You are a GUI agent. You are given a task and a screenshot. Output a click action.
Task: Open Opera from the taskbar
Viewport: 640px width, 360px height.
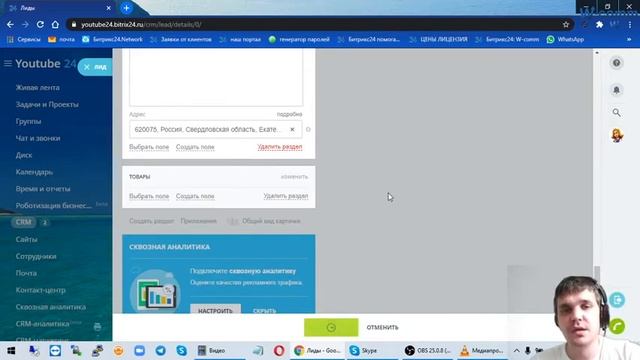click(279, 351)
